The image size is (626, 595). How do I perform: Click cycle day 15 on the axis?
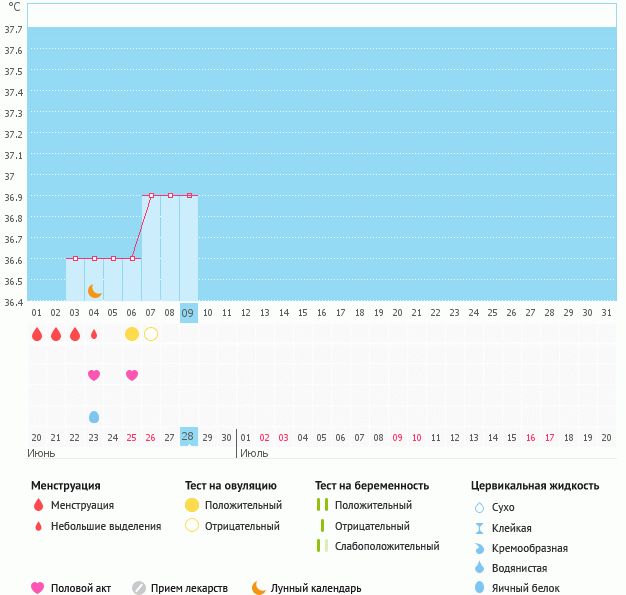(302, 313)
